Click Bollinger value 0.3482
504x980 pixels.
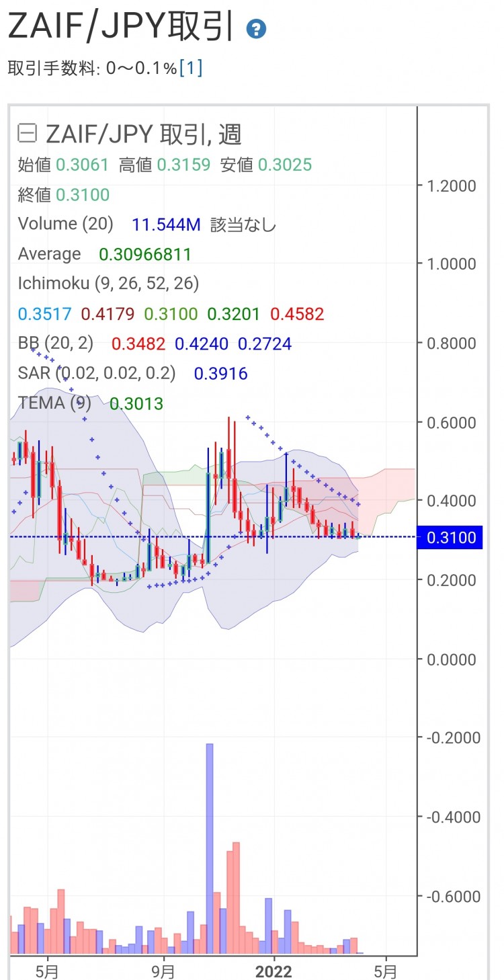click(138, 344)
